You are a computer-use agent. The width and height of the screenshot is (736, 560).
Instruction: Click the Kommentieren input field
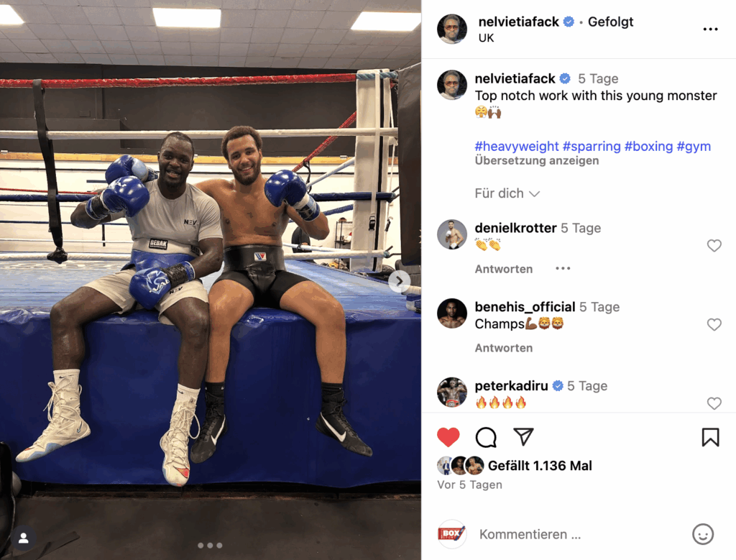tap(579, 534)
